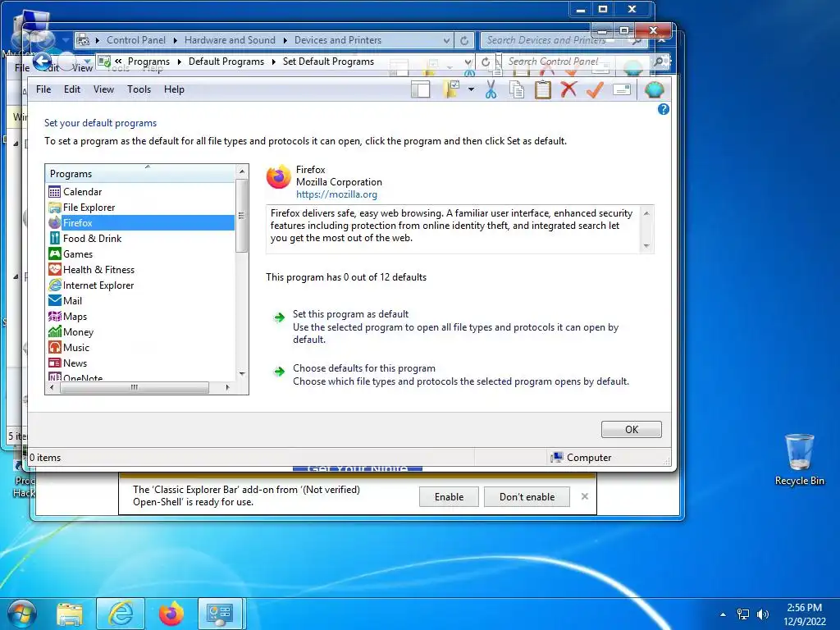The width and height of the screenshot is (840, 630).
Task: Open File Explorer from the taskbar
Action: coord(70,614)
